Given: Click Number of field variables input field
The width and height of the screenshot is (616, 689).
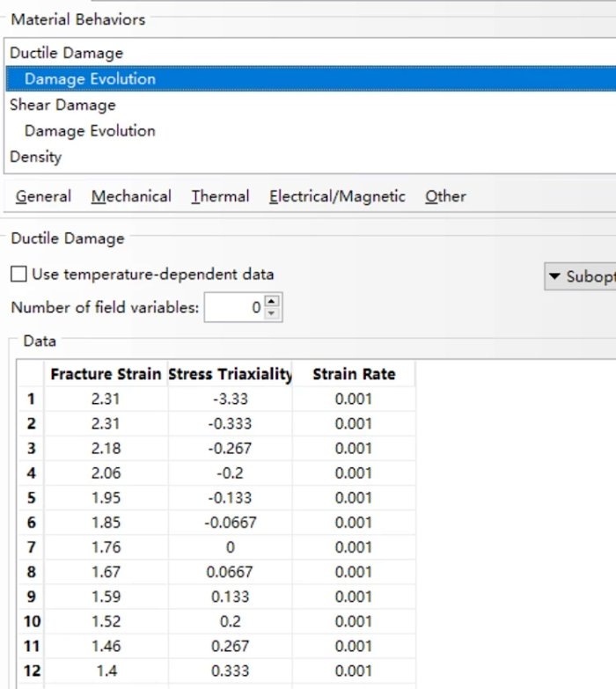Looking at the screenshot, I should click(x=234, y=307).
